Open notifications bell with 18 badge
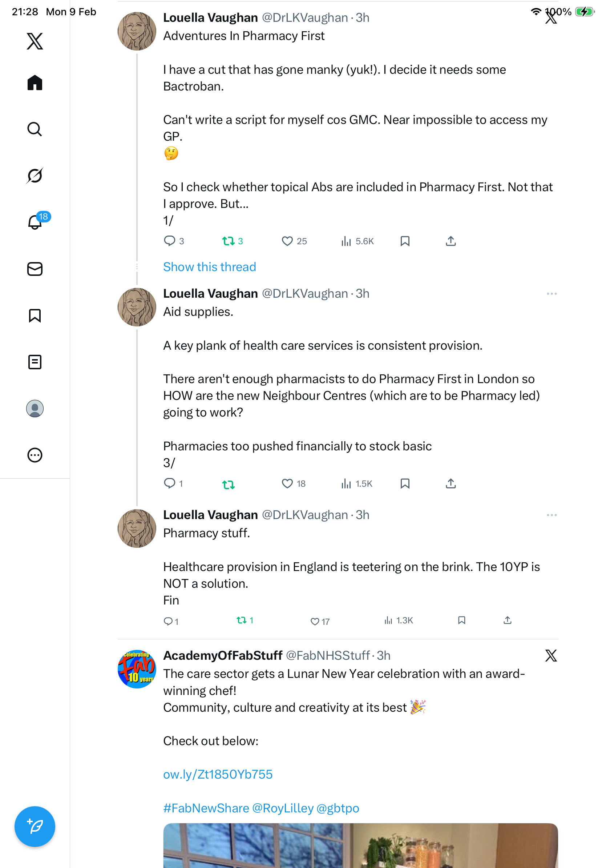Image resolution: width=606 pixels, height=868 pixels. [x=35, y=222]
